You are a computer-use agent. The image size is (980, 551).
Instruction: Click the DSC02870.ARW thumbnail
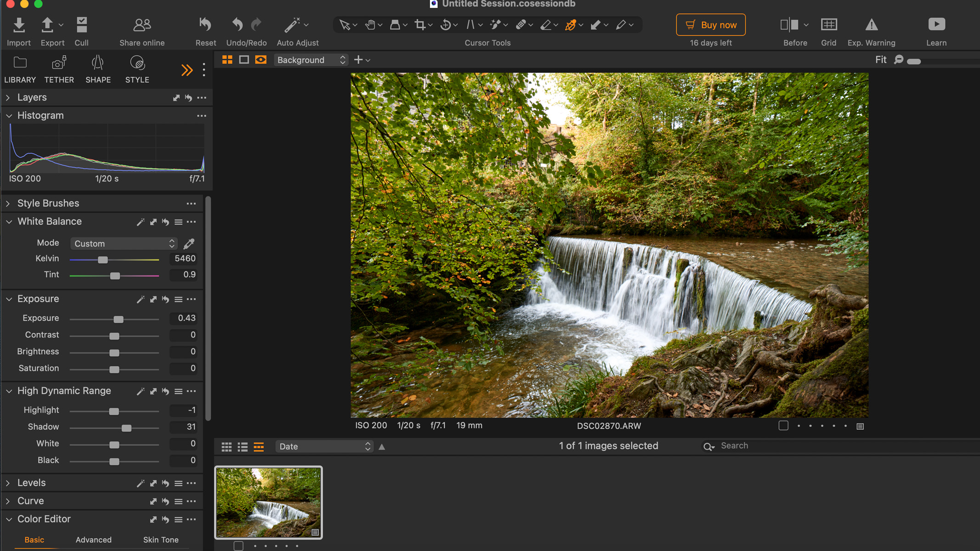[x=269, y=503]
